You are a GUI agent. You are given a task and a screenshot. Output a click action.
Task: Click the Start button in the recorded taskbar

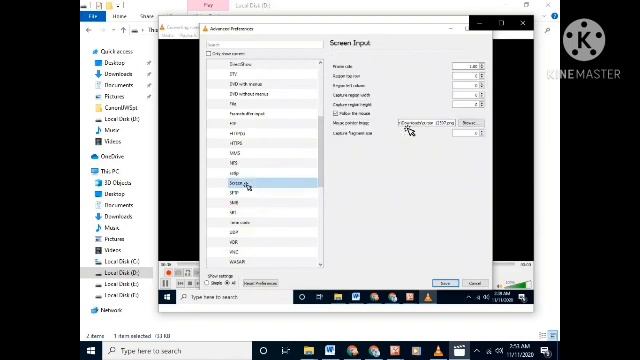[x=167, y=297]
